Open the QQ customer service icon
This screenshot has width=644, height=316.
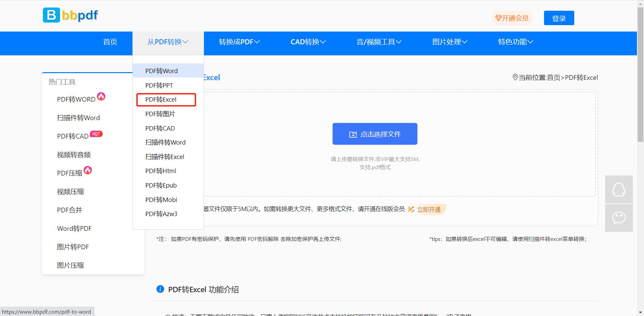tap(619, 189)
